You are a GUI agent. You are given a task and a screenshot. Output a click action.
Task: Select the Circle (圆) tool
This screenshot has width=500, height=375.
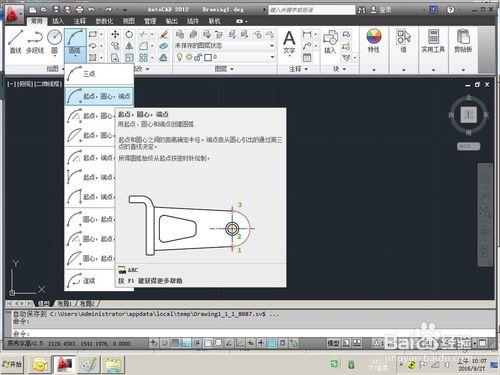(54, 41)
